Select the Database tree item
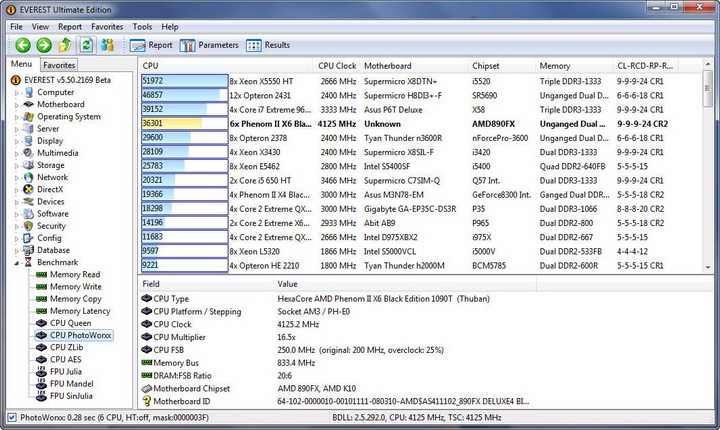This screenshot has height=430, width=720. [x=53, y=250]
